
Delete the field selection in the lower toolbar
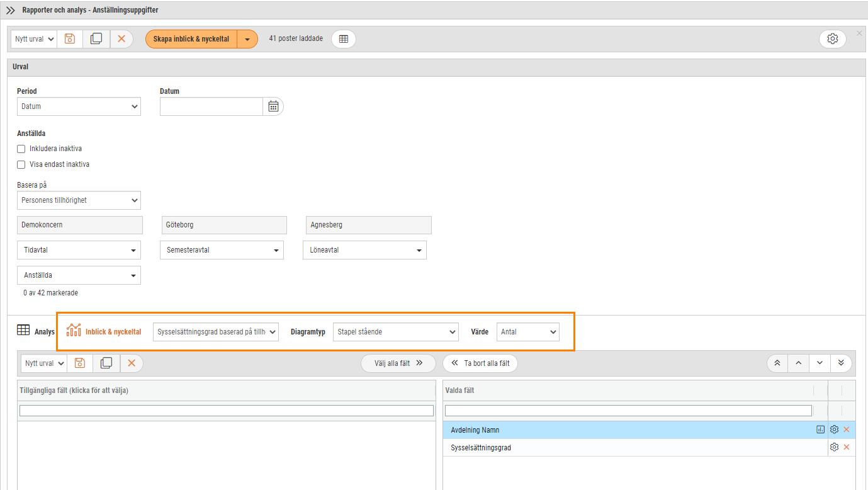click(x=132, y=363)
